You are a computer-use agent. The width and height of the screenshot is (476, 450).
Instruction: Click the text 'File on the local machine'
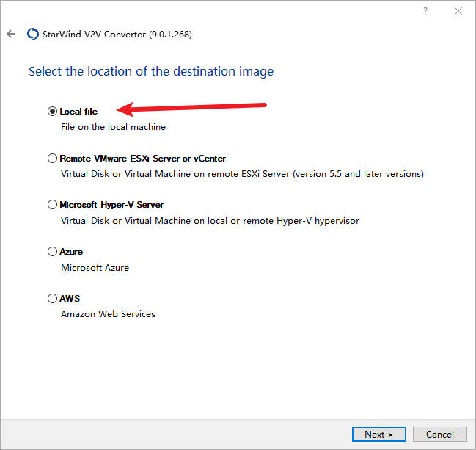pyautogui.click(x=113, y=127)
